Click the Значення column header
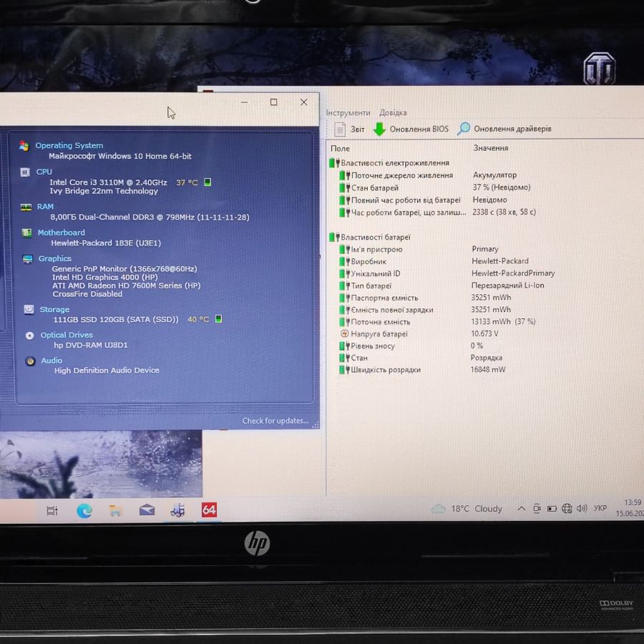Screen dimensions: 644x644 click(491, 148)
